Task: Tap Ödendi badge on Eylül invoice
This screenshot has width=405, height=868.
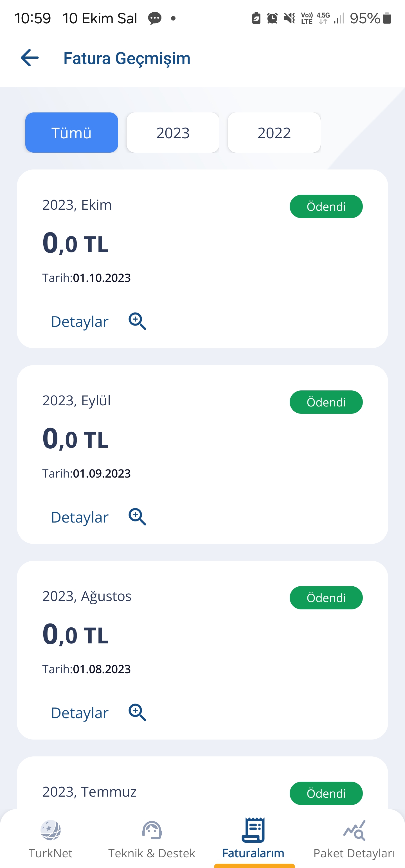Action: point(326,402)
